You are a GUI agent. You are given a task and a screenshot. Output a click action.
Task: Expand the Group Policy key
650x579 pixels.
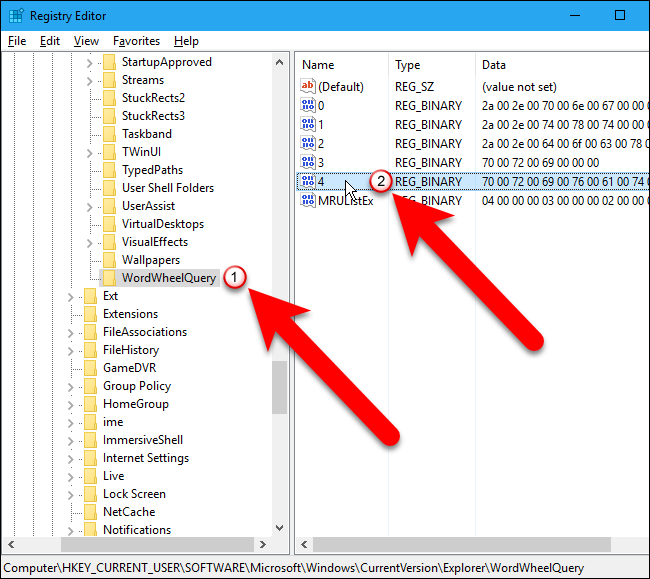[70, 387]
